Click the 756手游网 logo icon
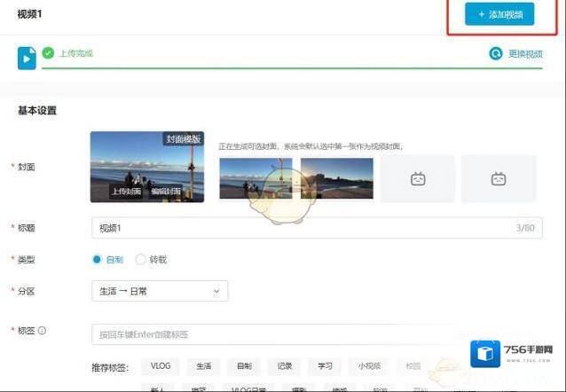The height and width of the screenshot is (392, 566). coord(485,355)
